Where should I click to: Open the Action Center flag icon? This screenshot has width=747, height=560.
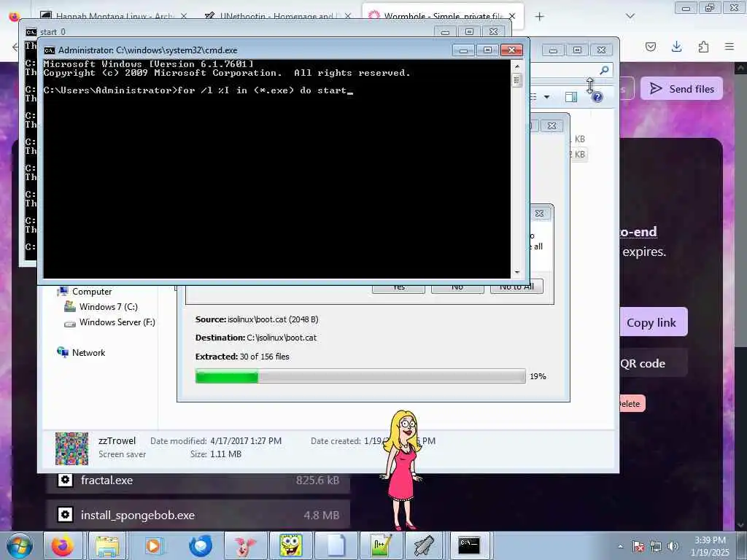click(638, 546)
